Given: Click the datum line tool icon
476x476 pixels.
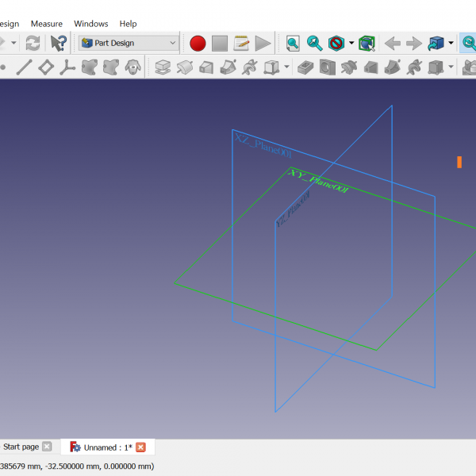Looking at the screenshot, I should pyautogui.click(x=24, y=67).
